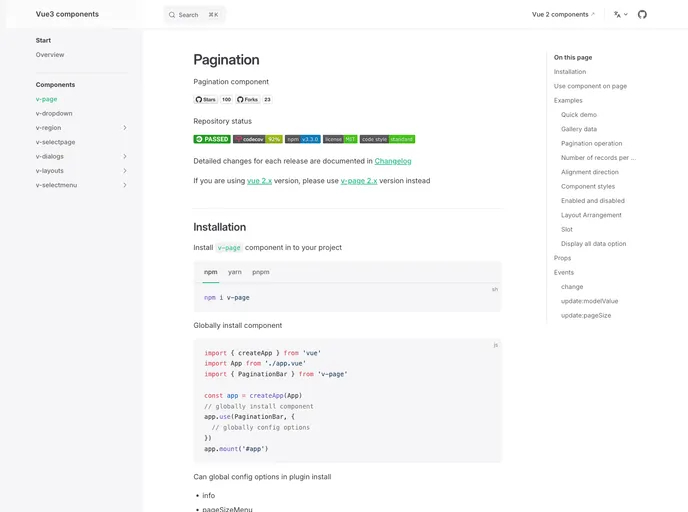This screenshot has width=688, height=512.
Task: Click the Pagination page title
Action: pyautogui.click(x=226, y=60)
